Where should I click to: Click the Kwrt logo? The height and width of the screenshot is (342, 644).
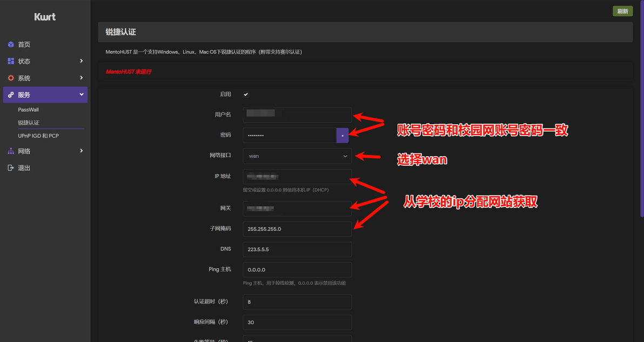click(45, 17)
